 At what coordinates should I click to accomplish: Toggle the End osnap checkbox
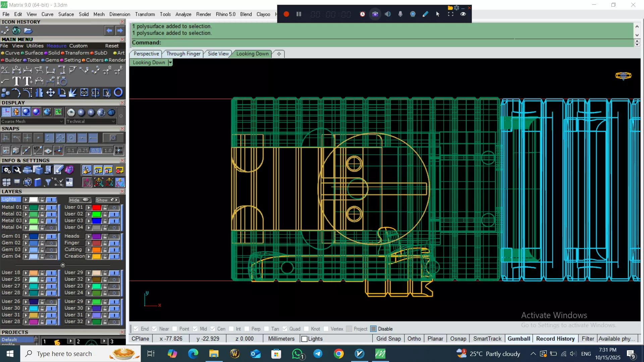[x=136, y=329]
